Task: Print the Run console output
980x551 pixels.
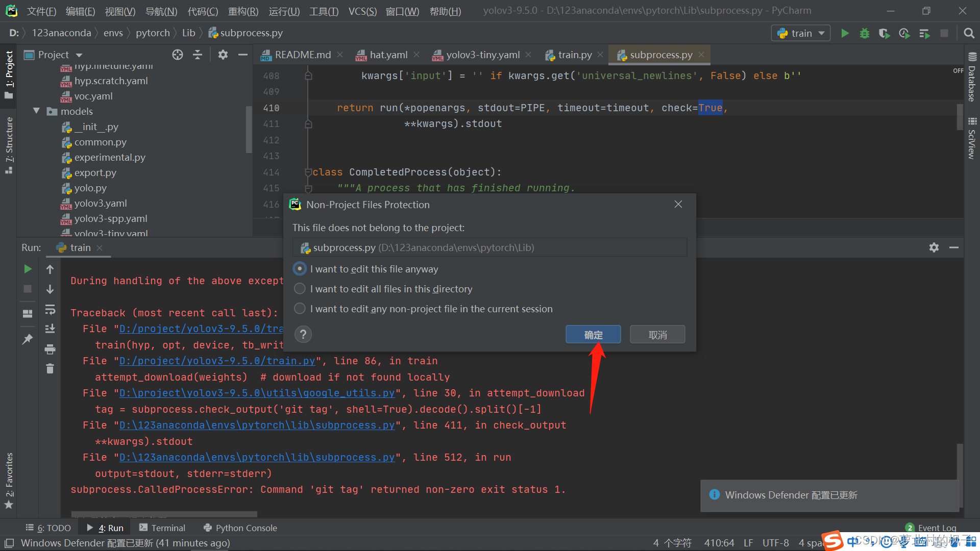Action: click(50, 349)
